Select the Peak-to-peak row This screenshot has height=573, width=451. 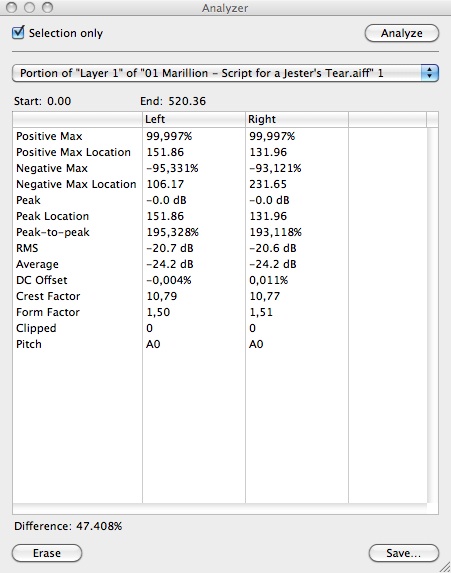tap(220, 232)
